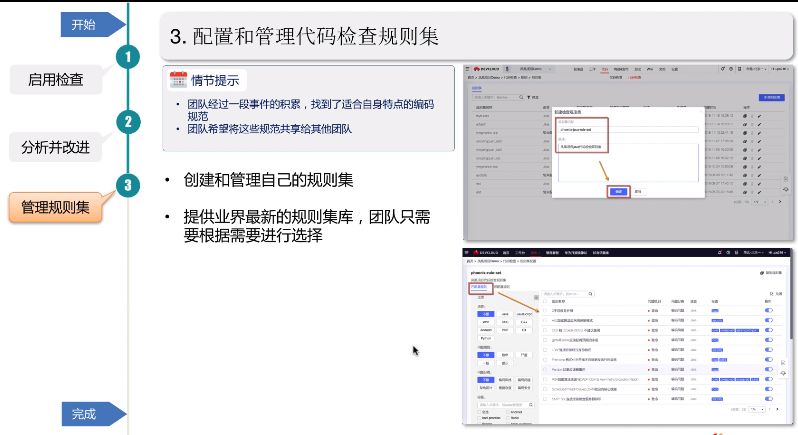Click reset icon above the rule table
Image resolution: width=798 pixels, height=435 pixels.
(x=771, y=294)
